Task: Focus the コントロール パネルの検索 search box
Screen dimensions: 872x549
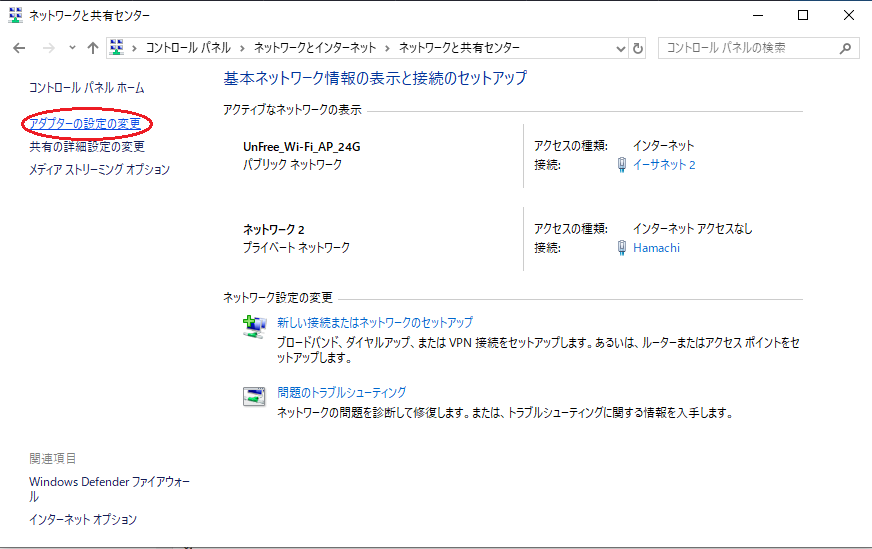Action: (759, 48)
